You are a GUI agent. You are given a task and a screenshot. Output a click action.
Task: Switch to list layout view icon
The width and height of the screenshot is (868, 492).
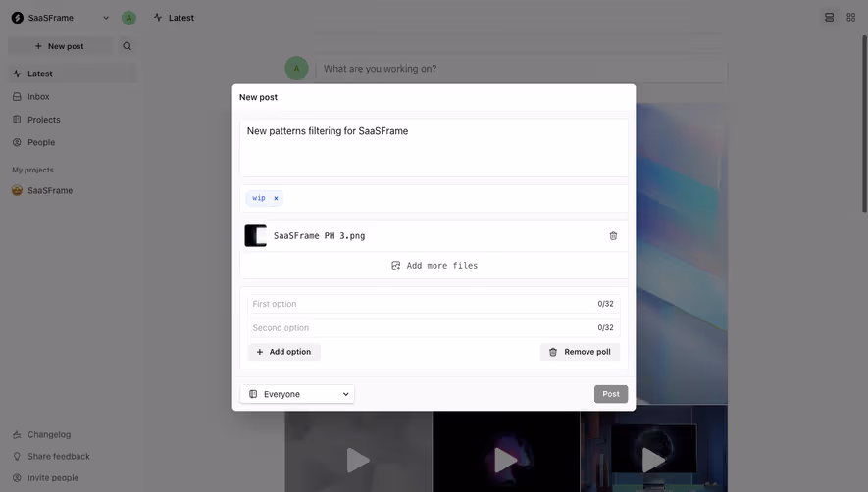pos(829,18)
